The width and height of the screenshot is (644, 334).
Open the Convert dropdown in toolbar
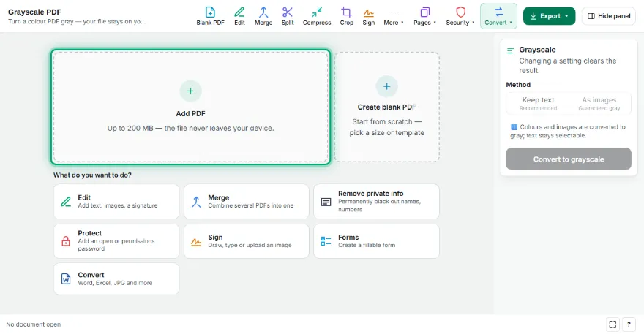coord(498,16)
